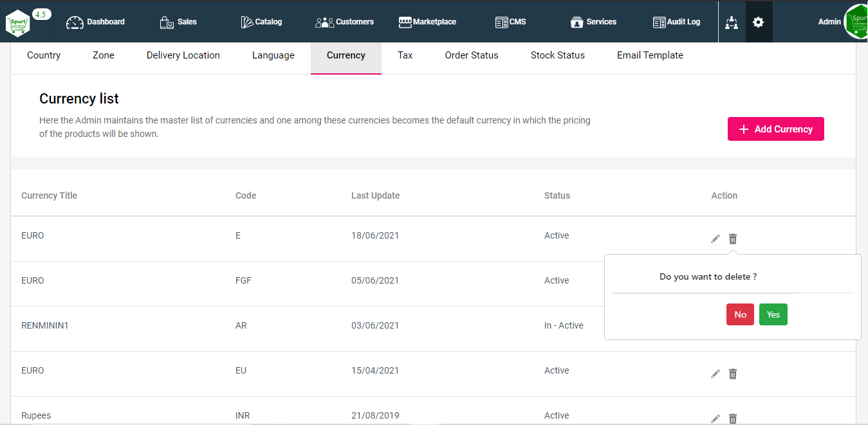Image resolution: width=868 pixels, height=425 pixels.
Task: Go to the Order Status tab
Action: pyautogui.click(x=472, y=55)
